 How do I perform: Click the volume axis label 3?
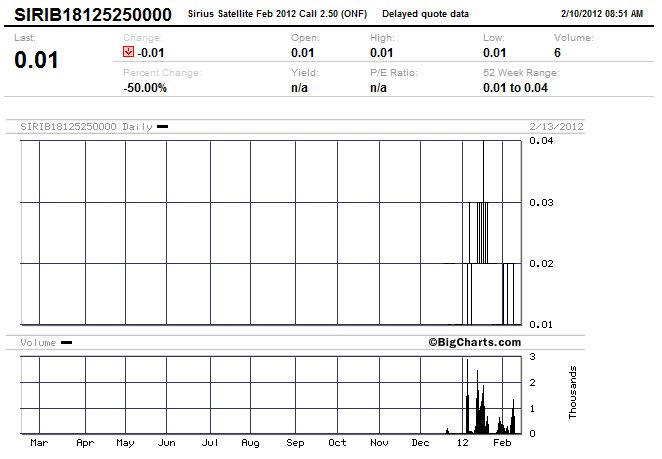tap(532, 357)
